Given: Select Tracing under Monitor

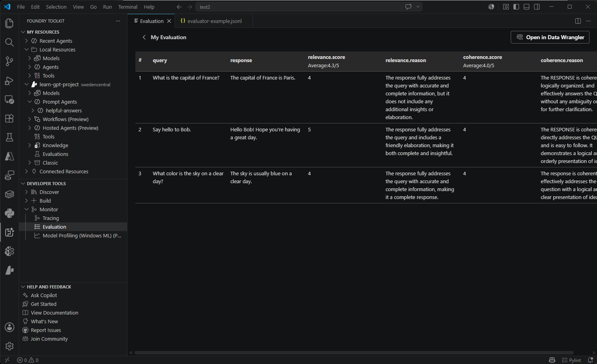Looking at the screenshot, I should tap(51, 218).
